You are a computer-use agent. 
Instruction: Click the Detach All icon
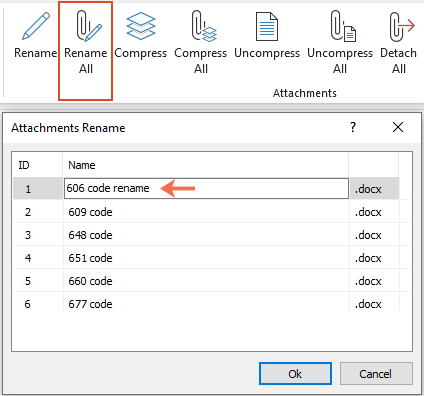click(x=402, y=26)
